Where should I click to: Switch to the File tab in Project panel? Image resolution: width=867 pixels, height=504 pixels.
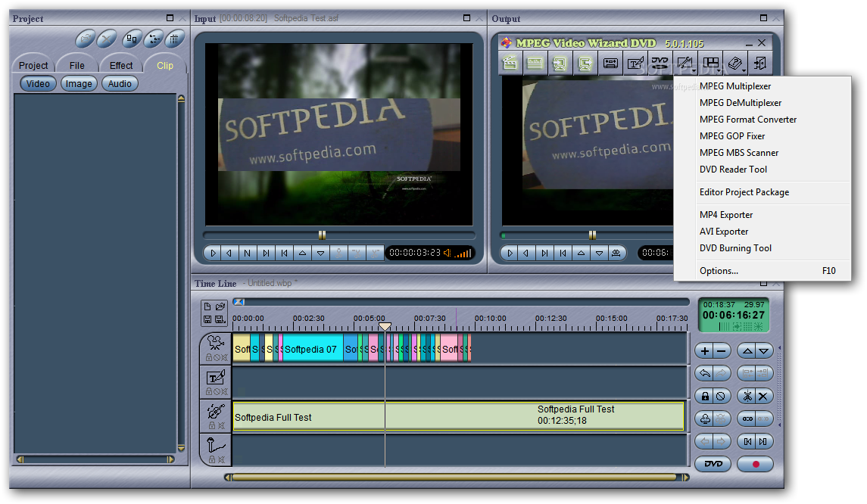pos(77,65)
